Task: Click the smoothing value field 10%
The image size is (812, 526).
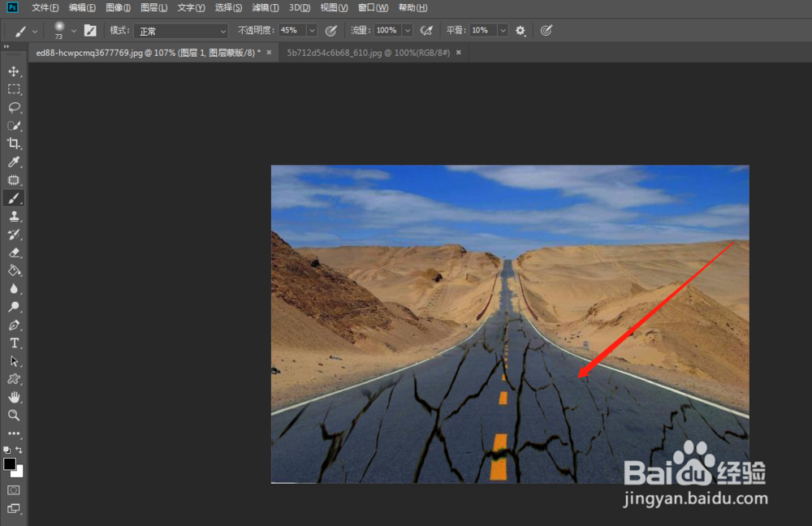Action: pos(484,31)
